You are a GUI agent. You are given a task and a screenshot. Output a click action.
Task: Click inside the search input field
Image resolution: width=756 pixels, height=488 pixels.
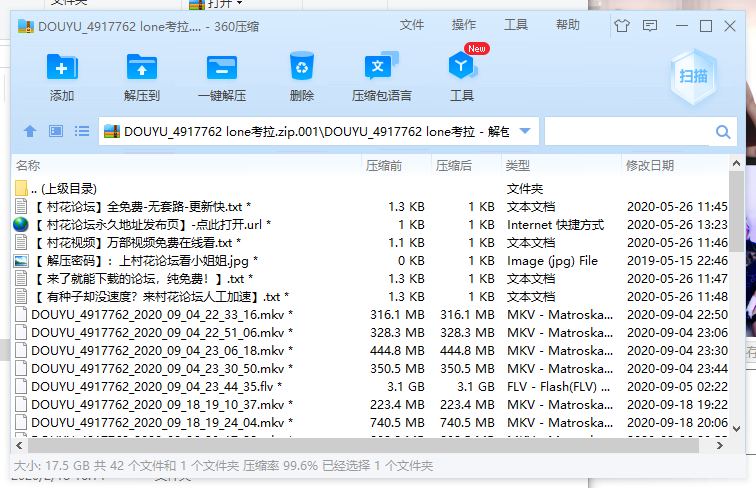click(x=627, y=132)
